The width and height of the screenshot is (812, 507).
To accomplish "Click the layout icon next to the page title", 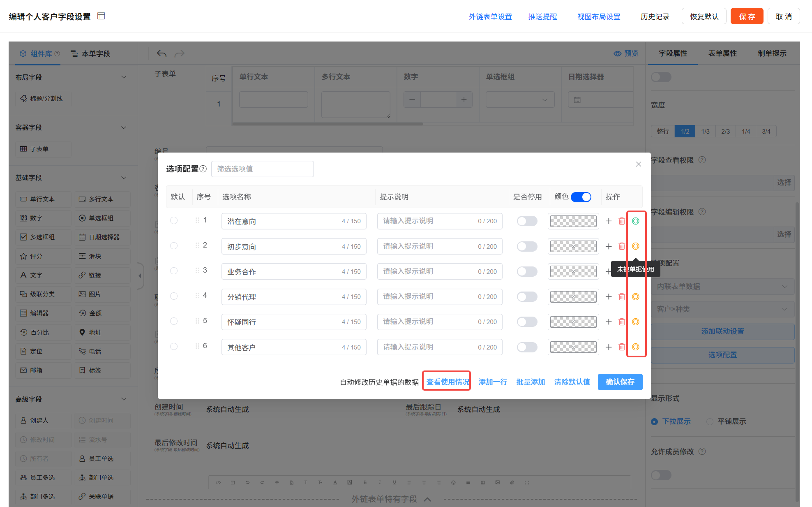I will (101, 16).
